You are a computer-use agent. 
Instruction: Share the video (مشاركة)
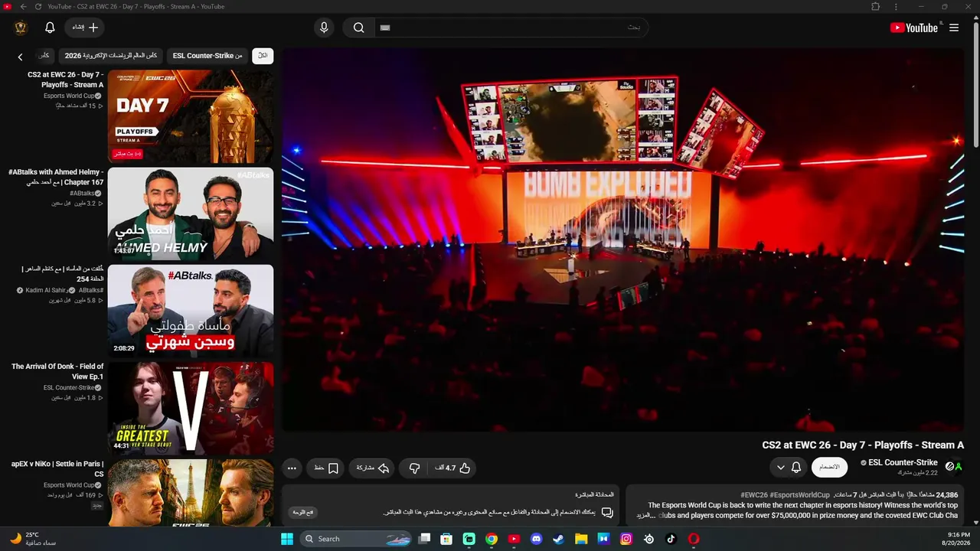(x=373, y=468)
